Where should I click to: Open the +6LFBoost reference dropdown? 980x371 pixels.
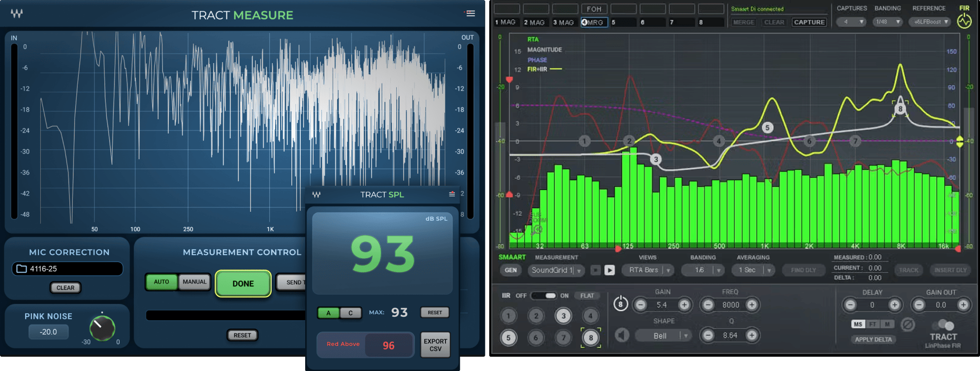pyautogui.click(x=930, y=22)
